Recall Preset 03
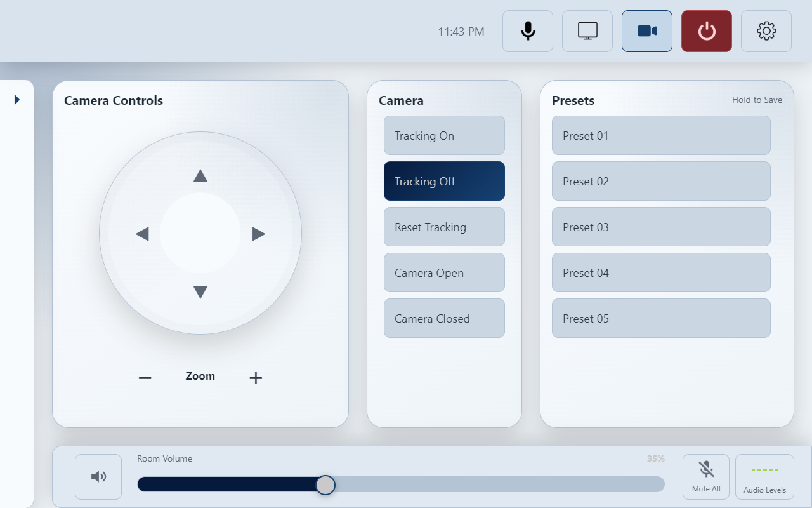Viewport: 812px width, 508px height. (x=661, y=227)
